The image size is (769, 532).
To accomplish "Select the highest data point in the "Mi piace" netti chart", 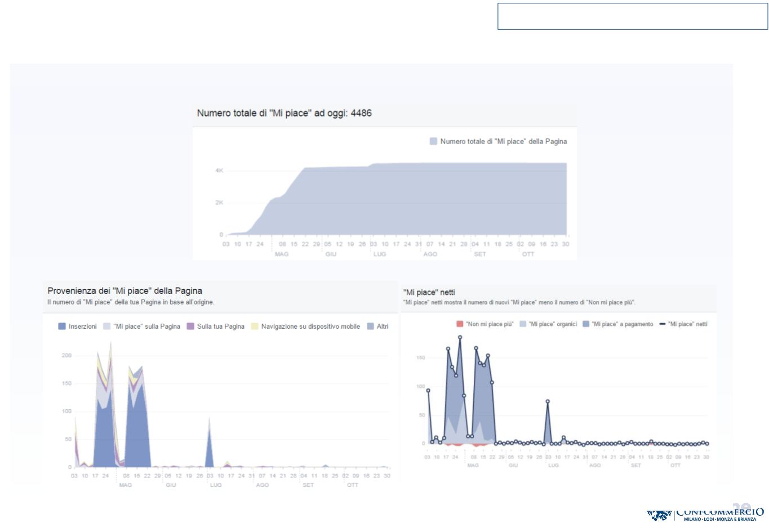I will click(x=460, y=337).
